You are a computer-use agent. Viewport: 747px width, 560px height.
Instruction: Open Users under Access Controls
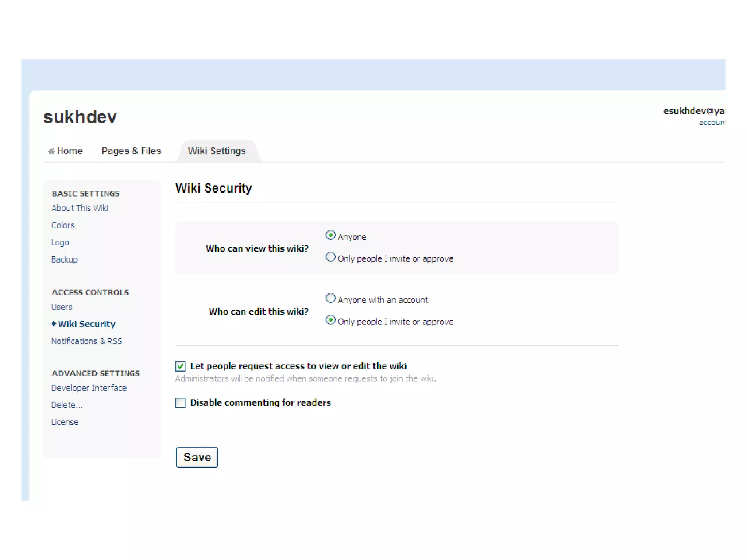tap(62, 307)
